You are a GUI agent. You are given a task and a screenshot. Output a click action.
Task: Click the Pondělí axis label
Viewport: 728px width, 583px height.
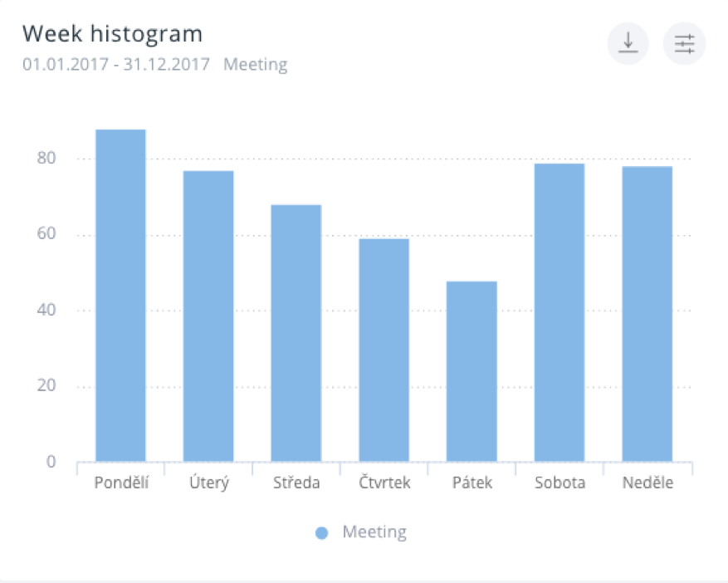click(121, 483)
